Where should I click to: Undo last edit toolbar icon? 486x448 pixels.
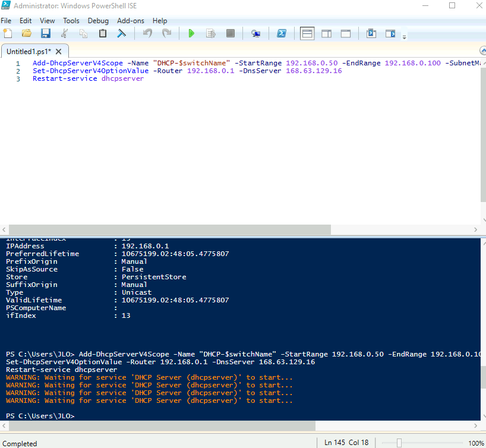147,33
